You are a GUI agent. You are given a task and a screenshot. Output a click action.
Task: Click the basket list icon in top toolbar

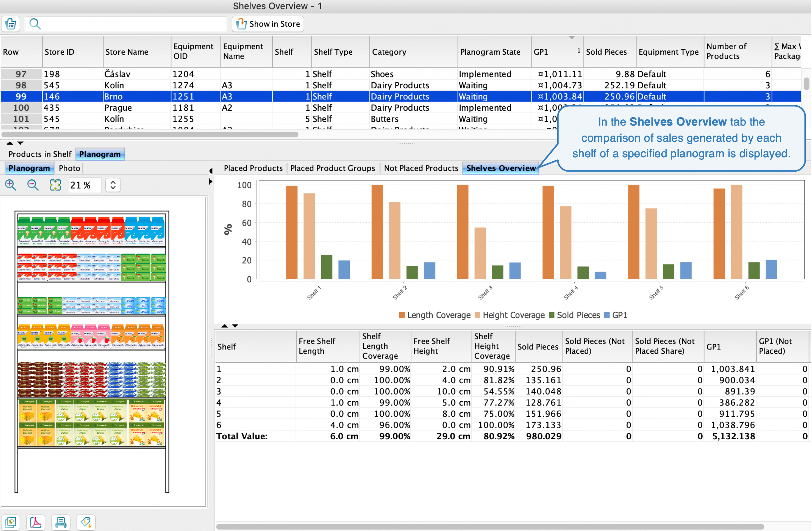[x=11, y=24]
